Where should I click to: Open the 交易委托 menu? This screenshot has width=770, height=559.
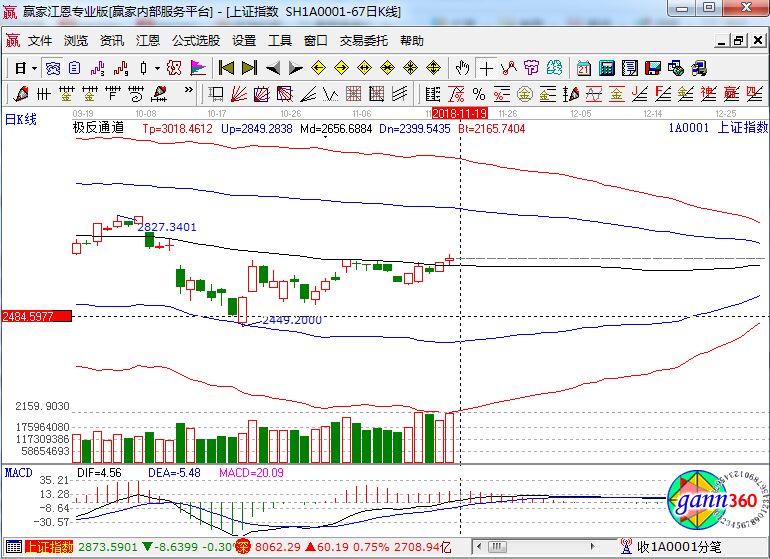[x=364, y=41]
